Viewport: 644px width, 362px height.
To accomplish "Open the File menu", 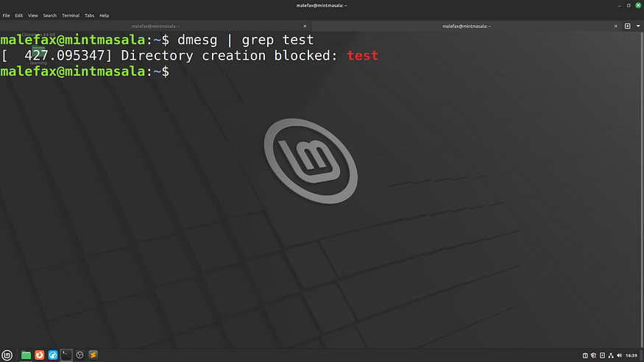I will click(x=6, y=15).
